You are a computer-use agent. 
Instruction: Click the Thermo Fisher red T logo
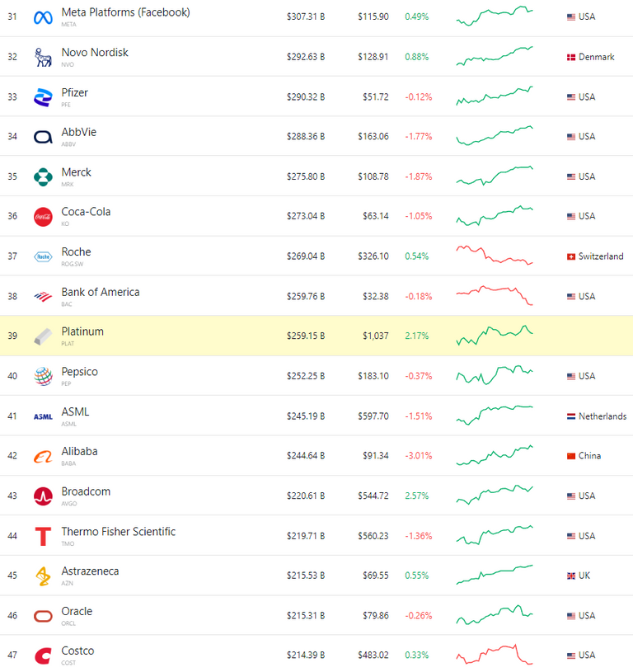43,537
